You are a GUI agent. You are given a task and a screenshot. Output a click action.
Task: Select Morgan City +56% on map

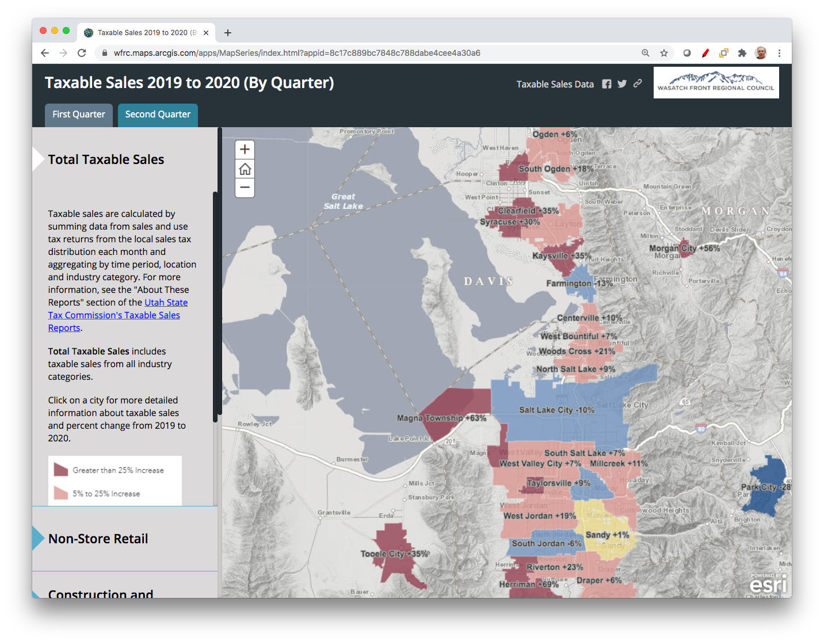click(x=685, y=248)
